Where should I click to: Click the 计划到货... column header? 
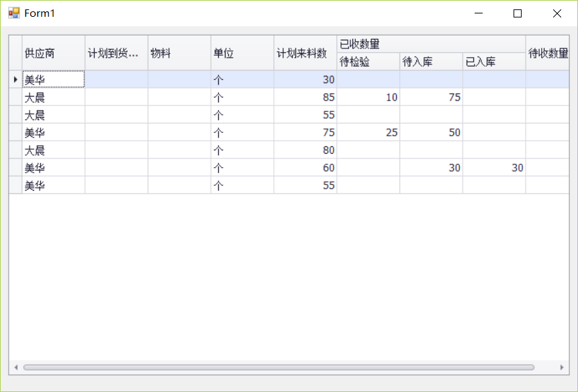point(117,53)
